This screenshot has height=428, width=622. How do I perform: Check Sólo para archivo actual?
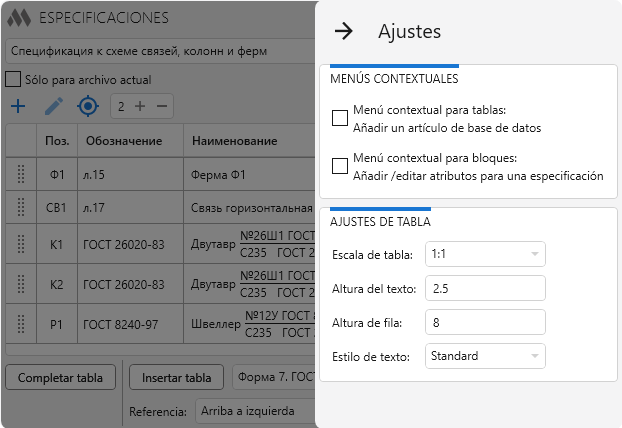pyautogui.click(x=13, y=79)
